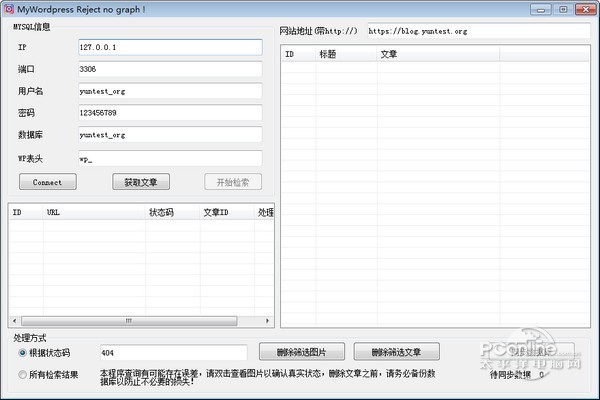Click the application icon in the title bar
600x400 pixels.
coord(9,9)
